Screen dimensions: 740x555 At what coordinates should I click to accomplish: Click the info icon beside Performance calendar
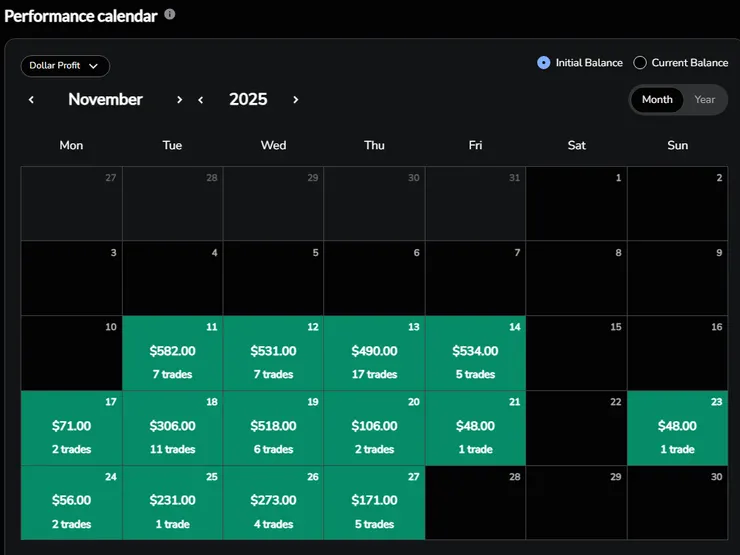(170, 15)
